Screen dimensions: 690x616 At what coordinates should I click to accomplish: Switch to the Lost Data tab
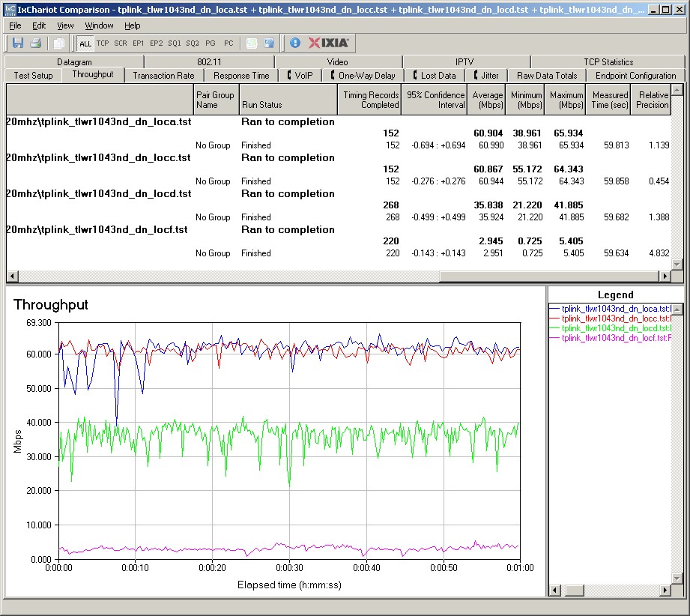click(435, 75)
